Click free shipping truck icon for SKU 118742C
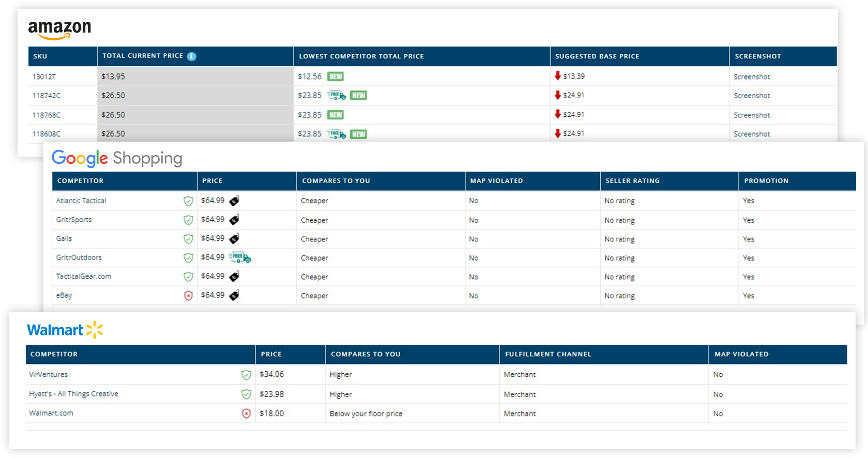 pyautogui.click(x=337, y=96)
